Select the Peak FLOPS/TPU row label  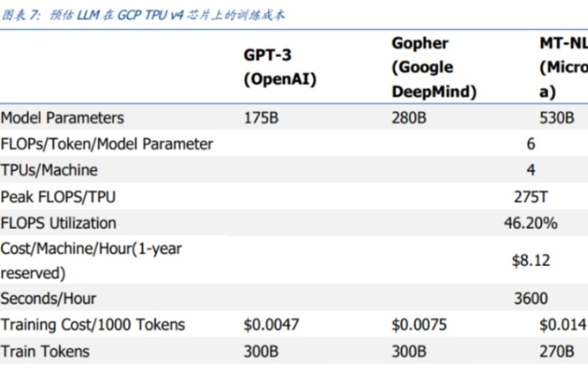(x=58, y=196)
